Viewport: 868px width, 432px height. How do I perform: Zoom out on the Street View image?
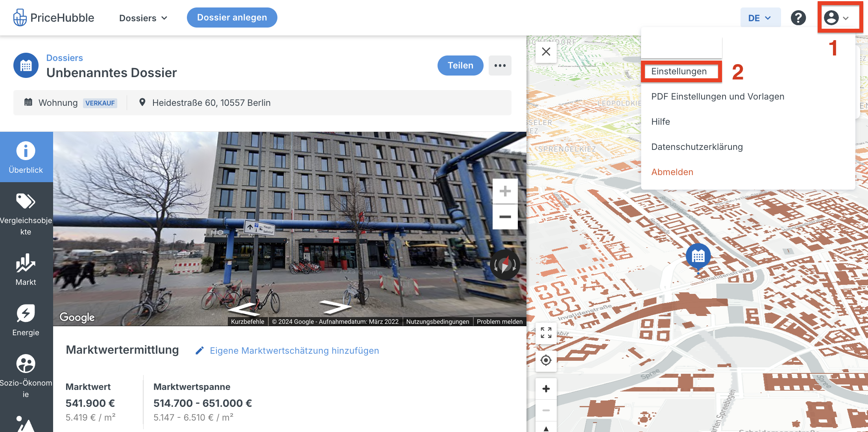point(505,217)
